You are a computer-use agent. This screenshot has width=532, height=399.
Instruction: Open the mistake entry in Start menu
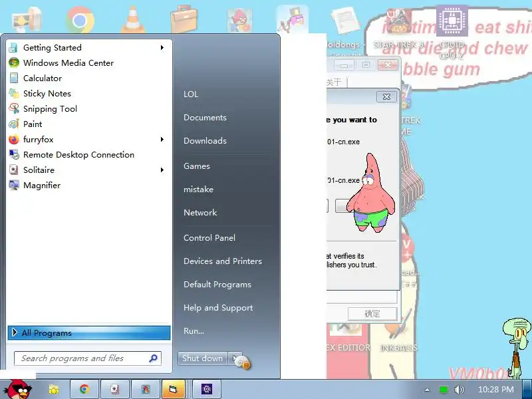click(x=198, y=190)
